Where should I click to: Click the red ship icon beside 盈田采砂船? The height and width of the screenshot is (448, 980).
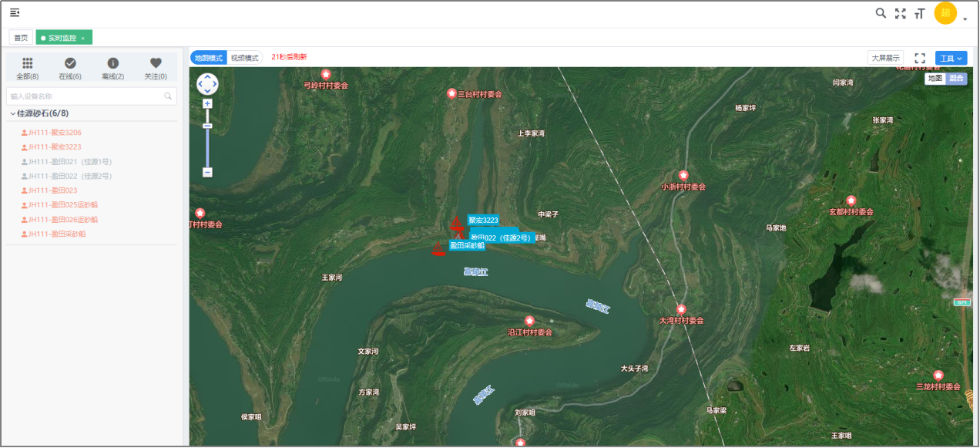click(438, 248)
